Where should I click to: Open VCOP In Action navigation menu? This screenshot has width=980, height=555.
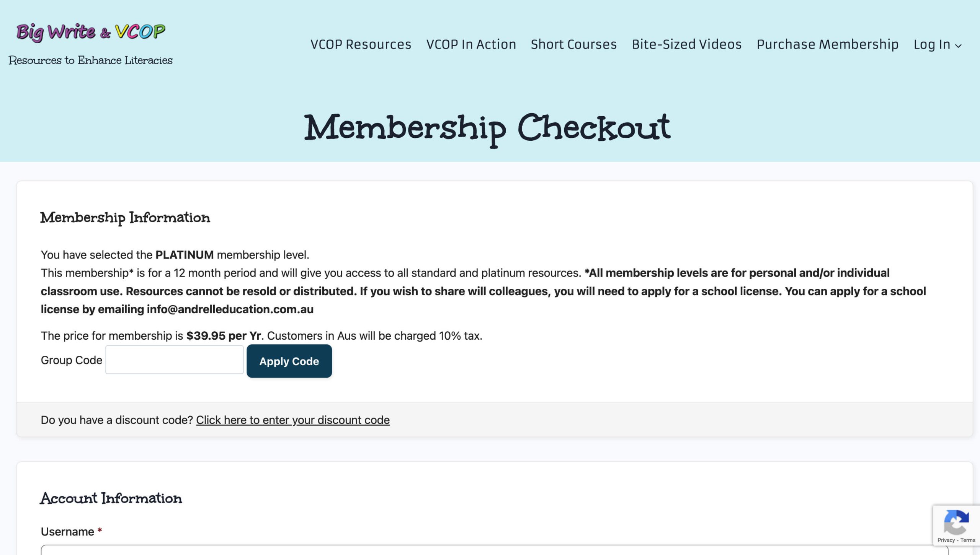(471, 44)
